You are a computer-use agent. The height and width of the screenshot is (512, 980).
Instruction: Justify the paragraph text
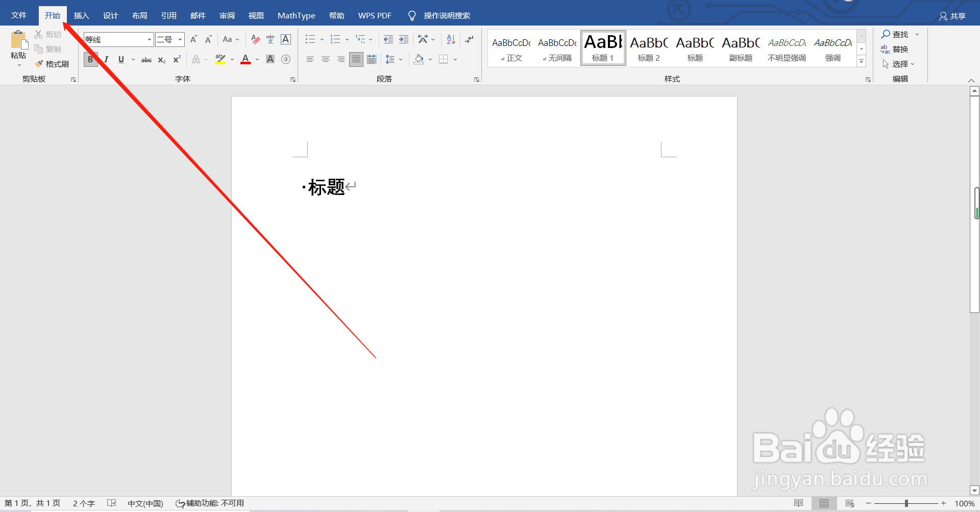click(x=356, y=59)
